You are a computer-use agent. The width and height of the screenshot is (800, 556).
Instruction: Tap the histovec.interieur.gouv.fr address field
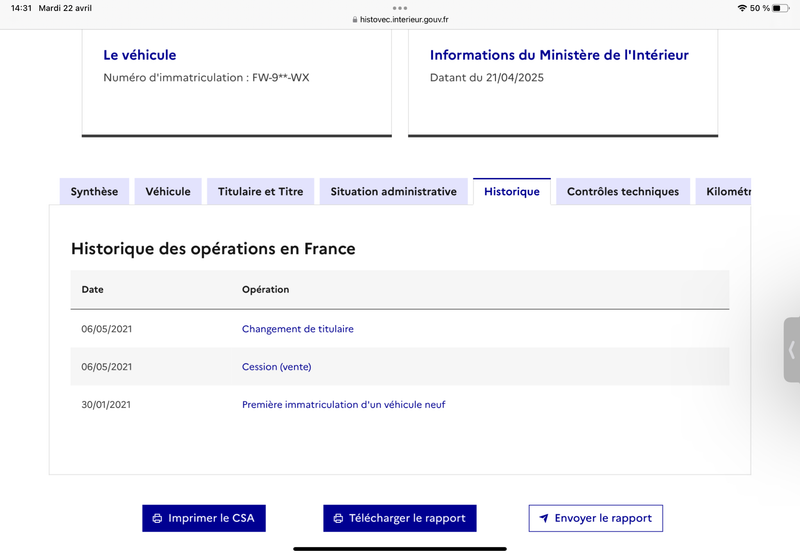click(404, 19)
